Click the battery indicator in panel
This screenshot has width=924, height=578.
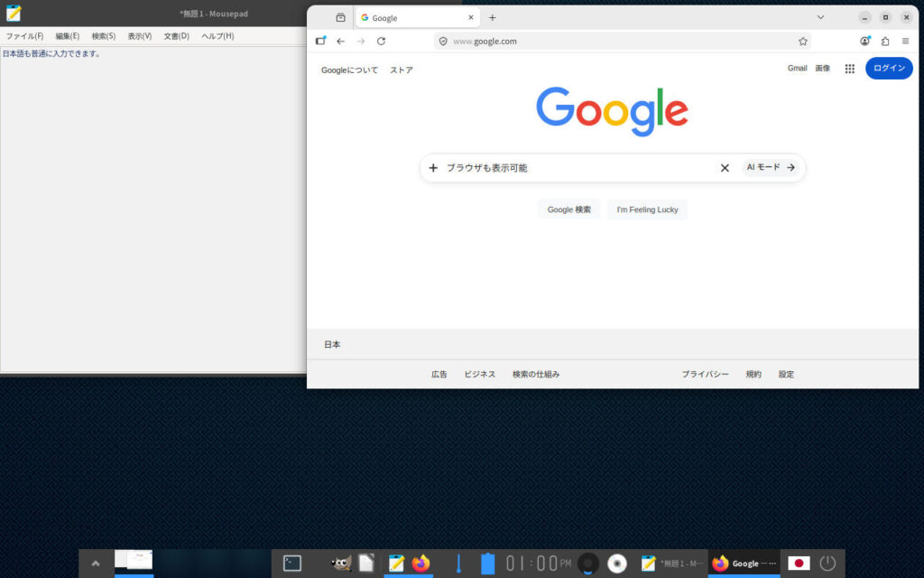click(487, 564)
